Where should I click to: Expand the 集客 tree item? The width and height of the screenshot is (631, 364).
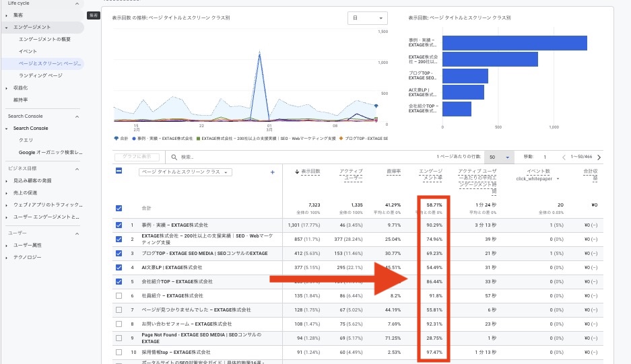(x=7, y=15)
